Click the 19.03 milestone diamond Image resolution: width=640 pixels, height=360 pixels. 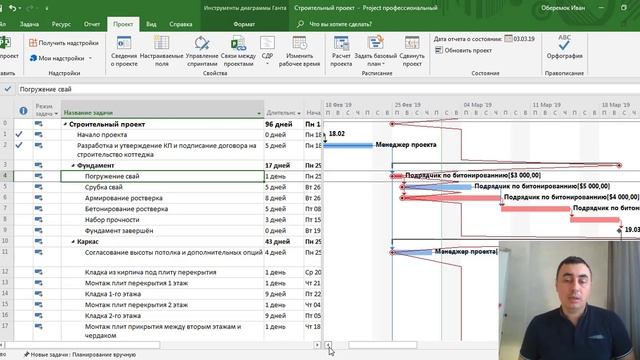[619, 231]
